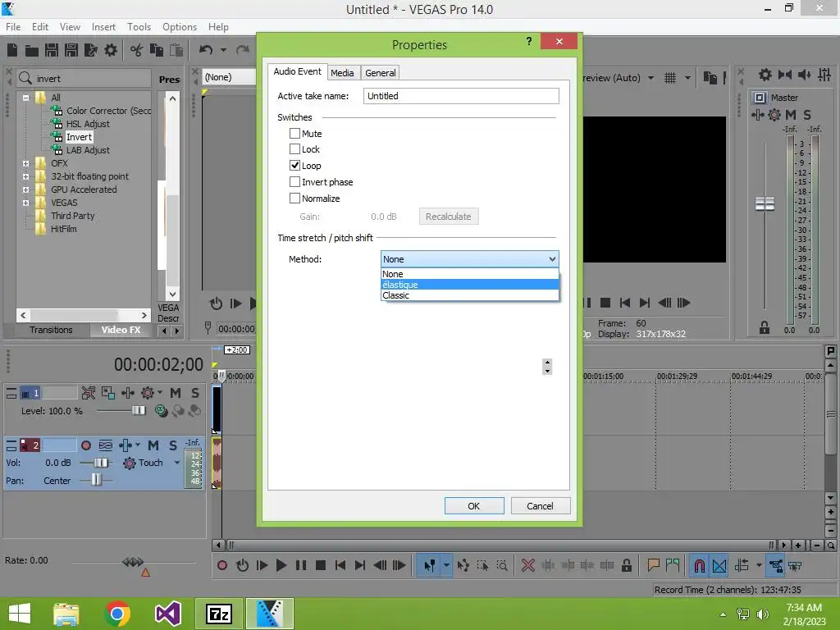The image size is (840, 630).
Task: Open the Method dropdown combo box
Action: tap(469, 259)
